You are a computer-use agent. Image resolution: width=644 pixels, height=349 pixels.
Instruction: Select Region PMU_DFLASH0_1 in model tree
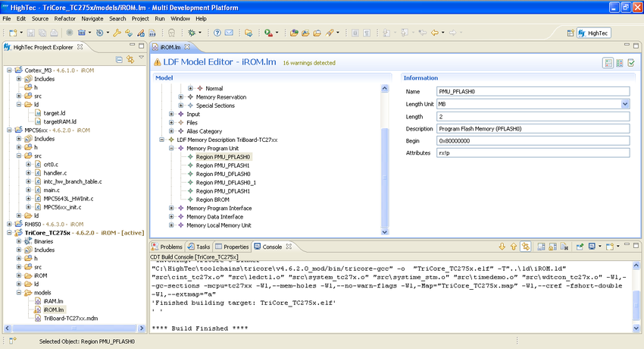click(x=226, y=183)
